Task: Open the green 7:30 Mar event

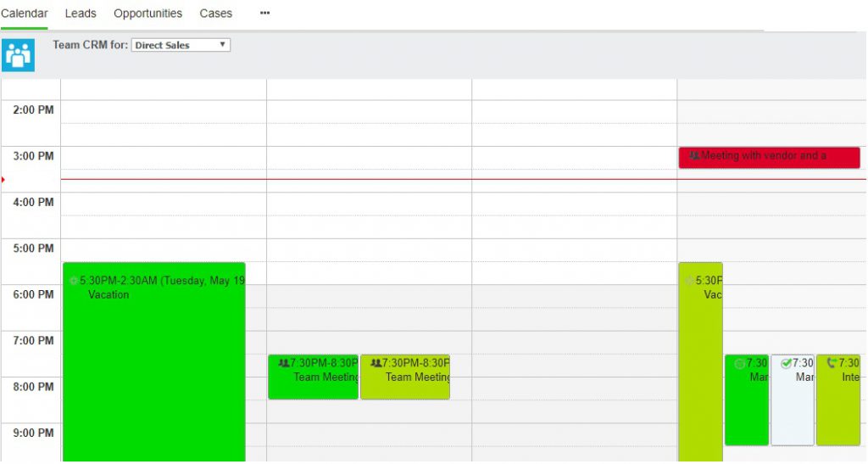Action: pyautogui.click(x=747, y=400)
